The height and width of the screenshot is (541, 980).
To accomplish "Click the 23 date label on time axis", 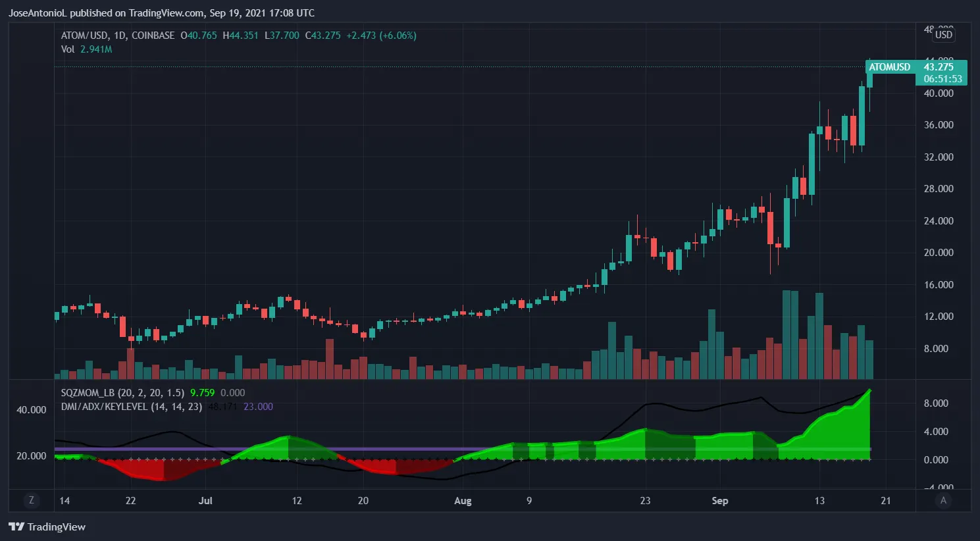I will (645, 501).
